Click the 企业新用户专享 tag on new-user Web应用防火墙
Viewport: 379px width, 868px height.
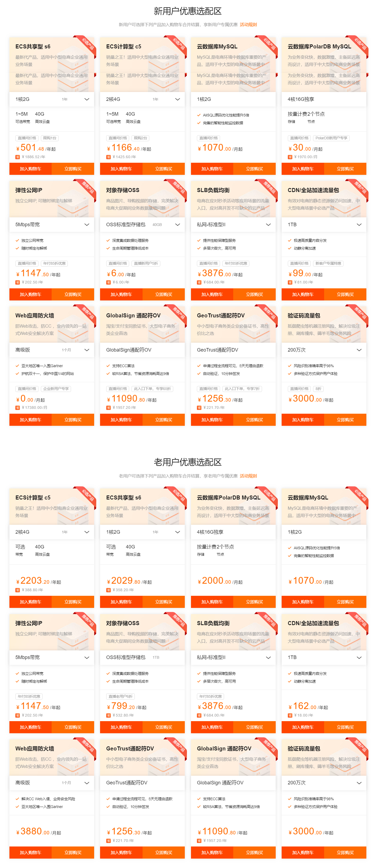tap(56, 389)
